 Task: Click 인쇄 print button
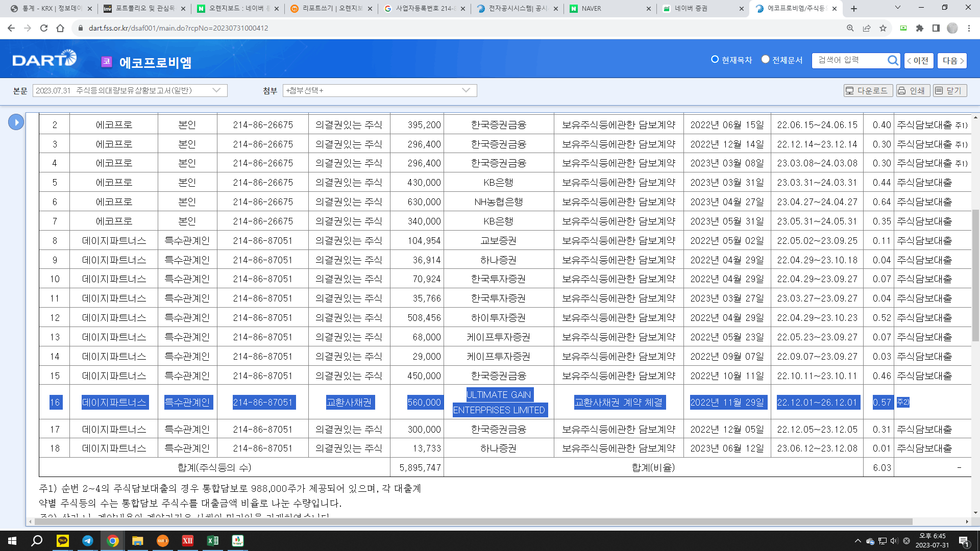913,90
